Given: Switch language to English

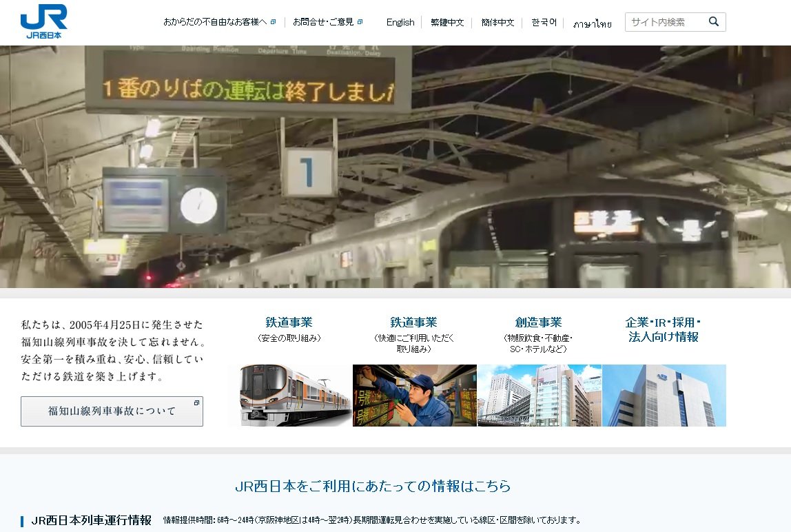Looking at the screenshot, I should 400,22.
